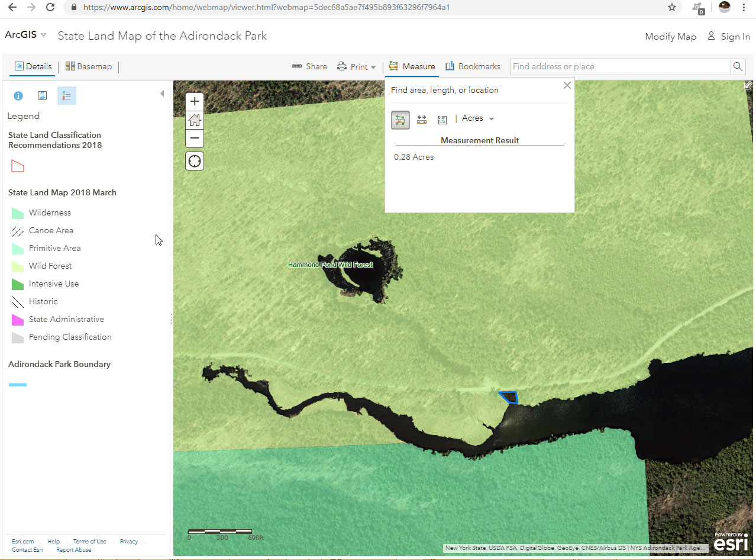Click the Adirondack Park Boundary heading
This screenshot has width=756, height=560.
[x=59, y=364]
